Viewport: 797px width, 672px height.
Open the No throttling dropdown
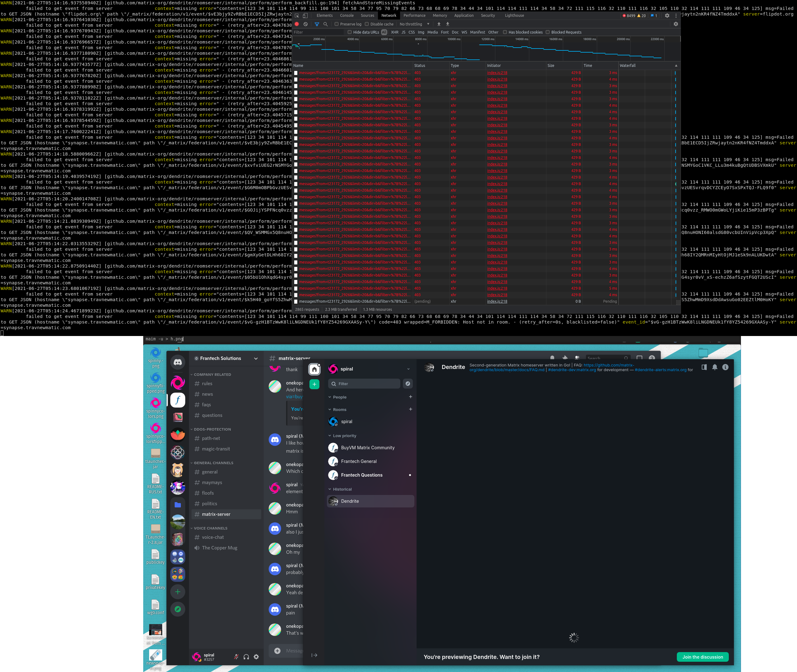pyautogui.click(x=414, y=24)
